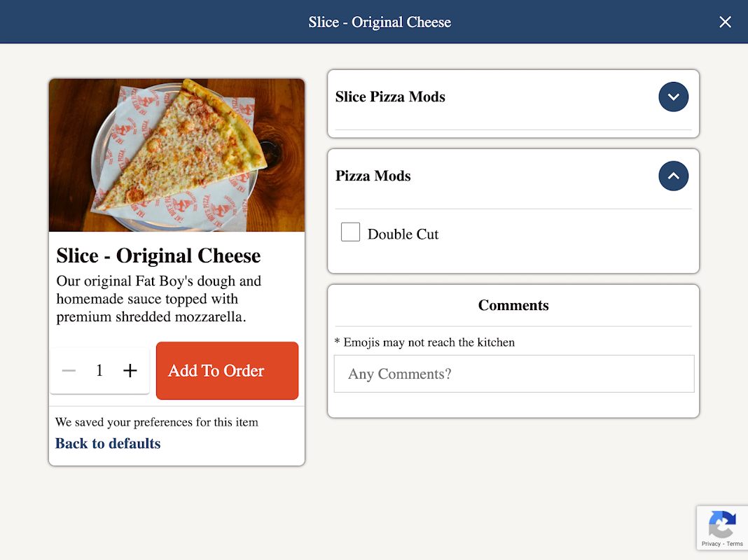Image resolution: width=748 pixels, height=560 pixels.
Task: Click the pizza slice product photo
Action: (x=176, y=155)
